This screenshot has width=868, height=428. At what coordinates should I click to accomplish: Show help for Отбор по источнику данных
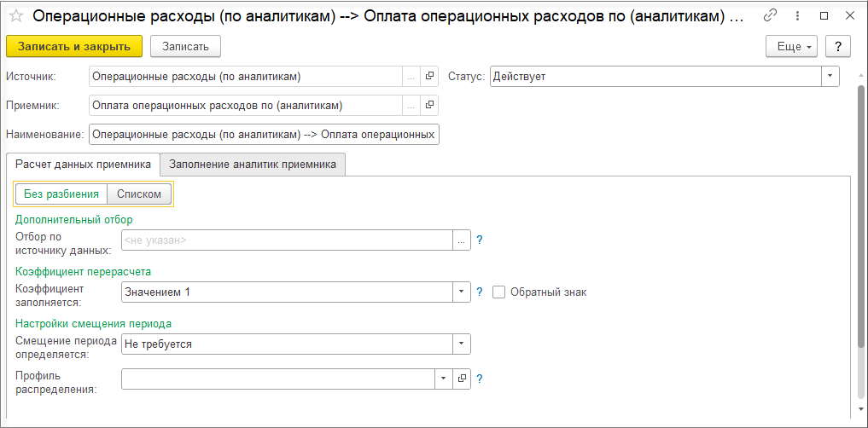480,240
